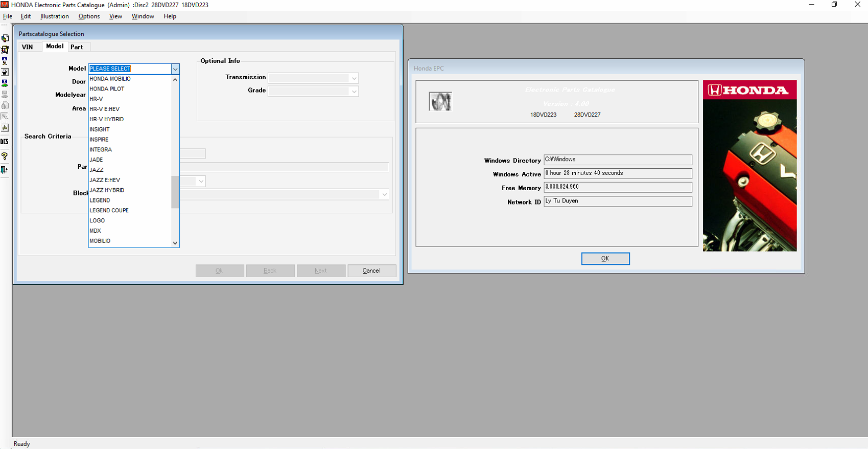Expand the Grade dropdown

[354, 92]
